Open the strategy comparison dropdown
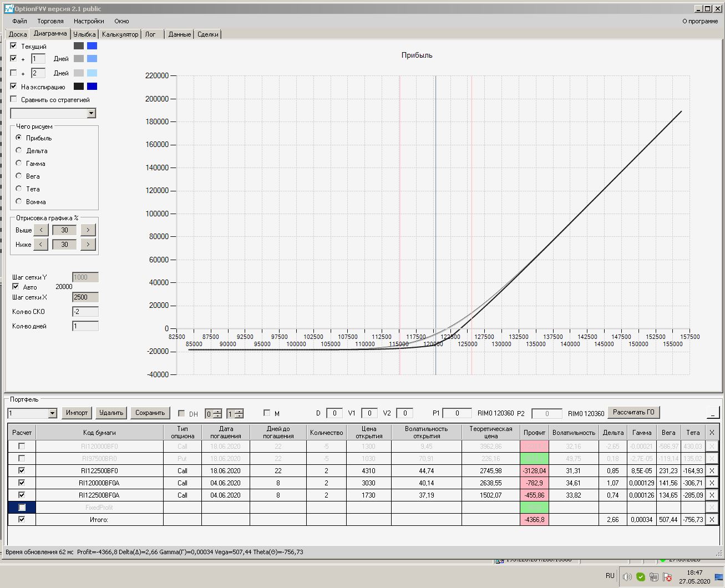 tap(92, 113)
